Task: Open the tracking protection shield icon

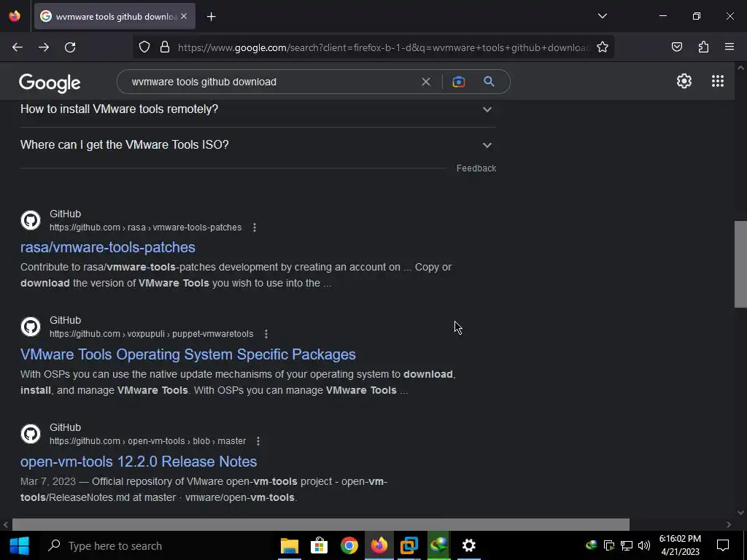Action: coord(144,47)
